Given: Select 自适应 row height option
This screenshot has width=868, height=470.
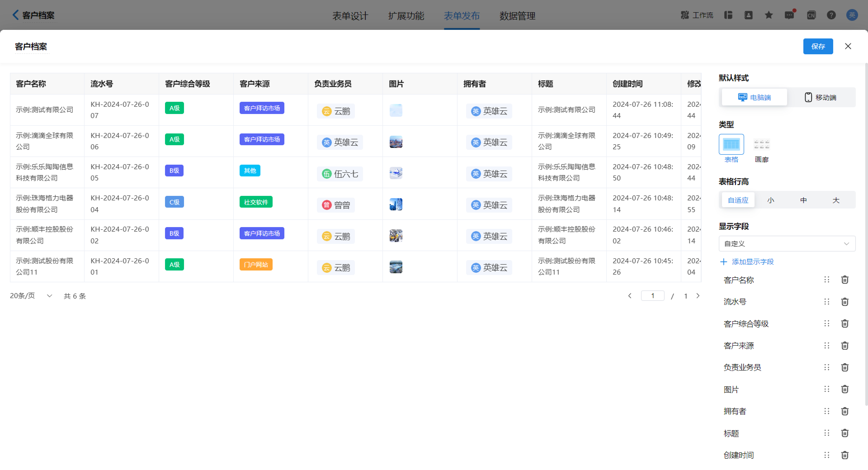Looking at the screenshot, I should point(738,199).
